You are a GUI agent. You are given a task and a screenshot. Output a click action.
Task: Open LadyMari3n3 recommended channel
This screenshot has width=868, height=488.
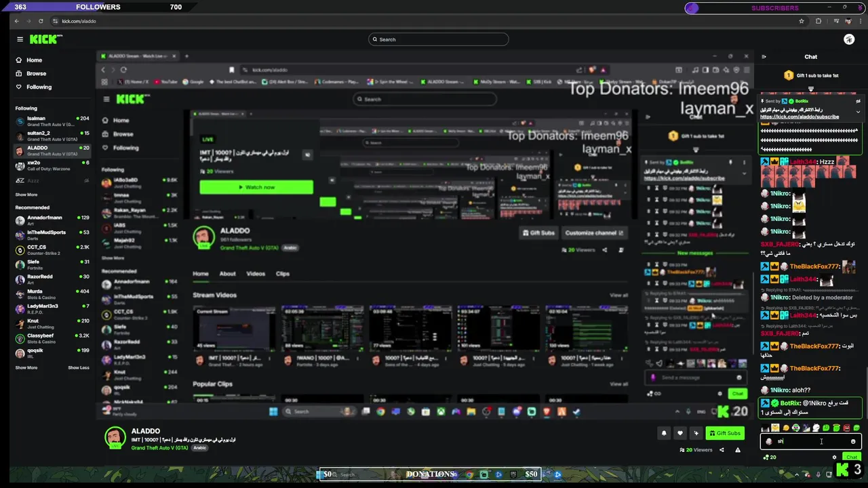[53, 308]
